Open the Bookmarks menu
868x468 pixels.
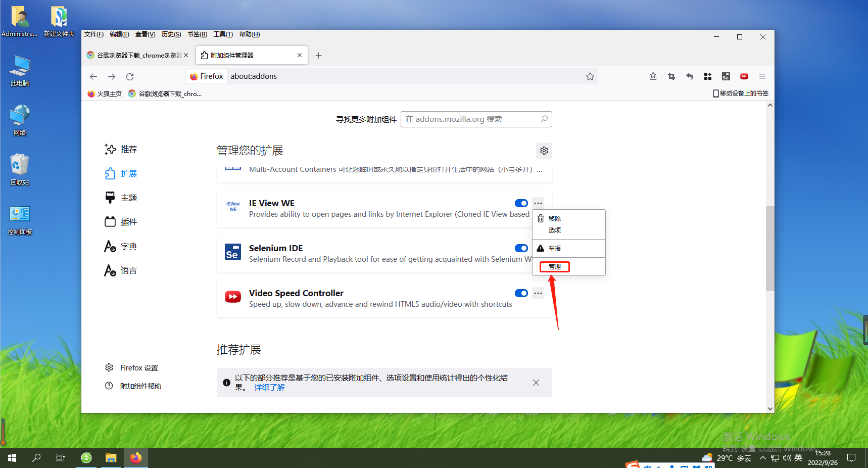click(x=198, y=34)
